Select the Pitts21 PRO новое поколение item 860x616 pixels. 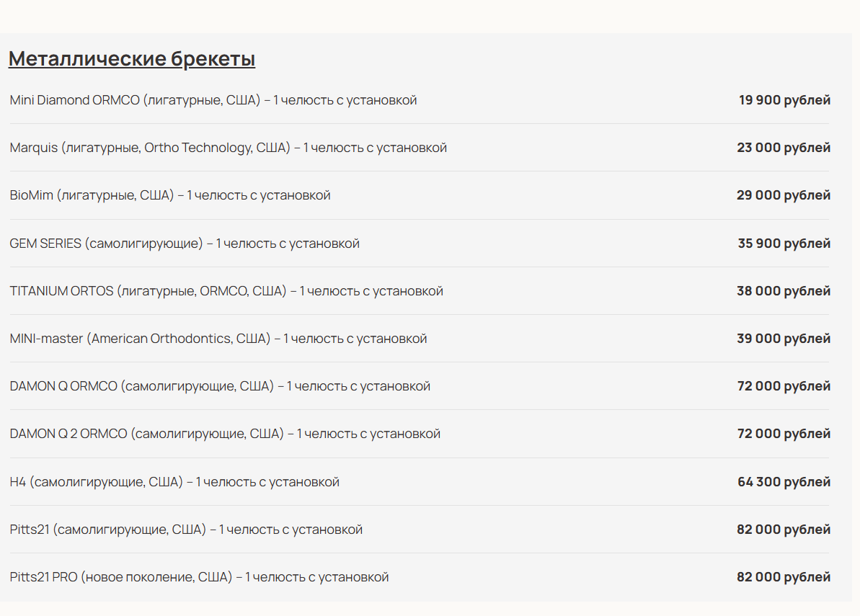click(199, 577)
